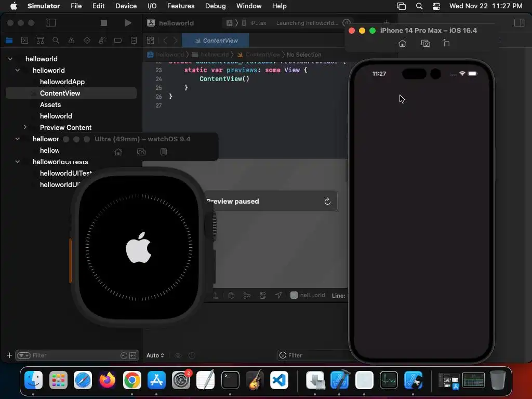Image resolution: width=532 pixels, height=399 pixels.
Task: Open the Find navigator magnifier icon
Action: tap(56, 41)
